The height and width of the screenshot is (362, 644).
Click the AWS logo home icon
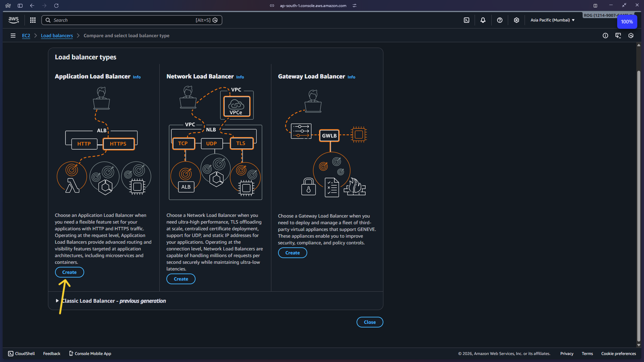point(13,20)
